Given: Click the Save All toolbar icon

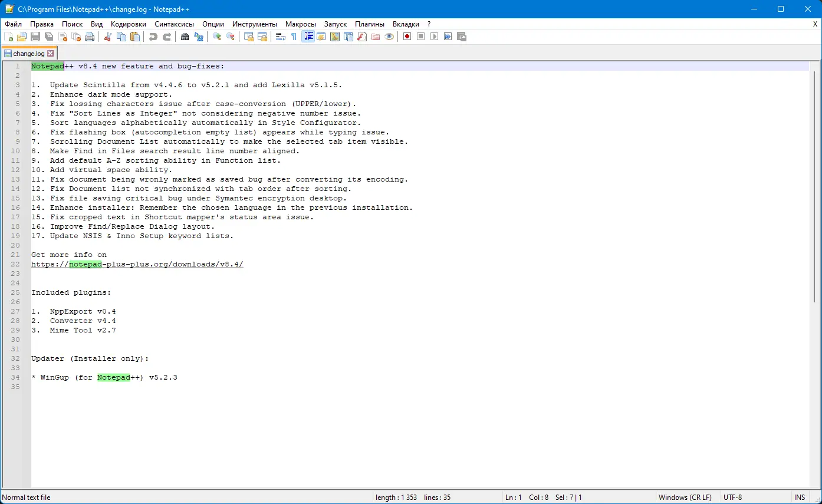Looking at the screenshot, I should coord(49,37).
